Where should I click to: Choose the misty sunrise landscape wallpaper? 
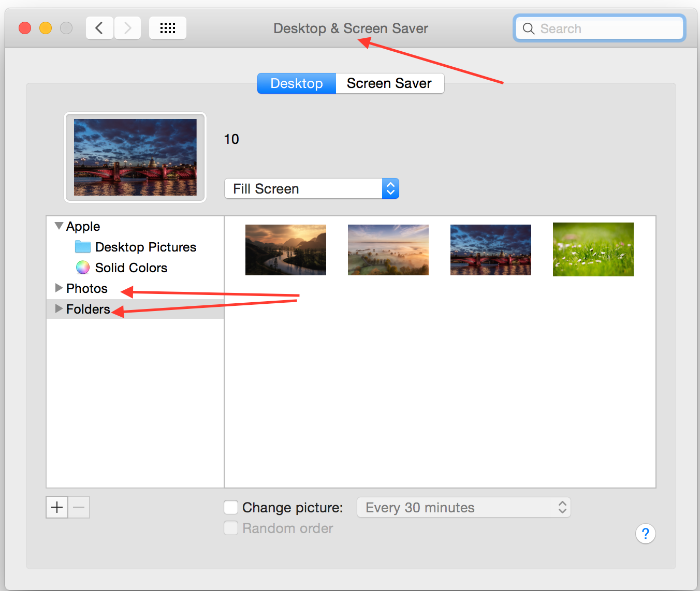point(388,250)
